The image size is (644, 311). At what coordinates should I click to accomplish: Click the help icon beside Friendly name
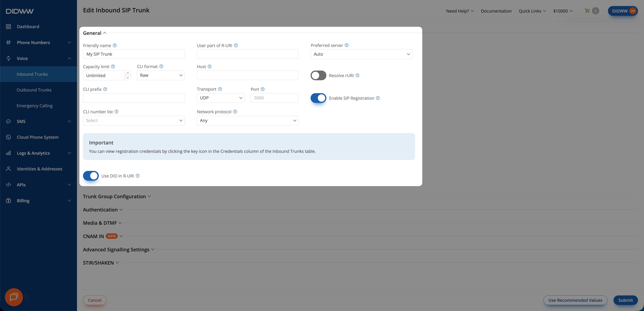point(115,45)
